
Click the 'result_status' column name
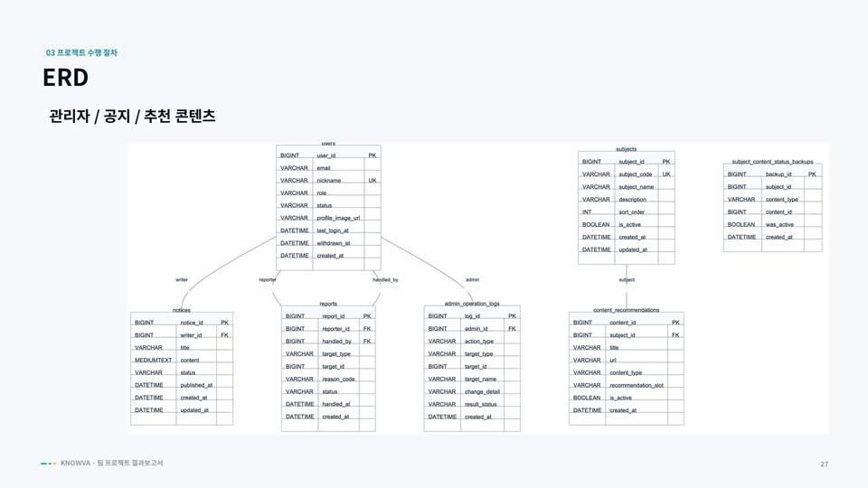[x=480, y=405]
